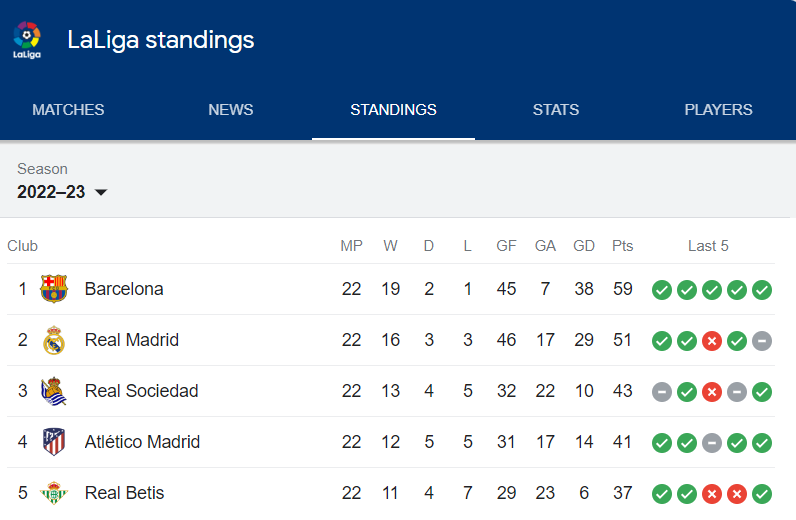Click Real Sociedad's first grey draw icon

click(662, 392)
